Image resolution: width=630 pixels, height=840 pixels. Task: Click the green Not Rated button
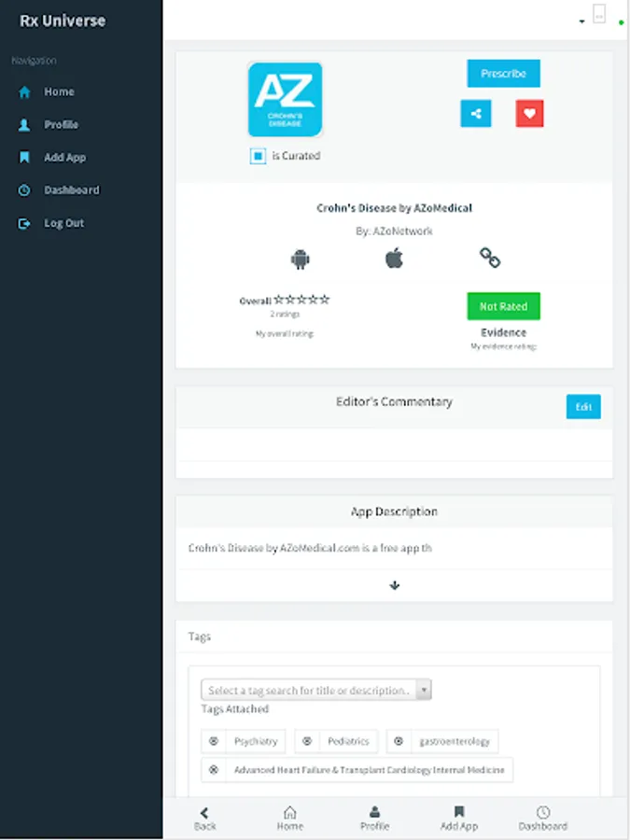[x=504, y=306]
